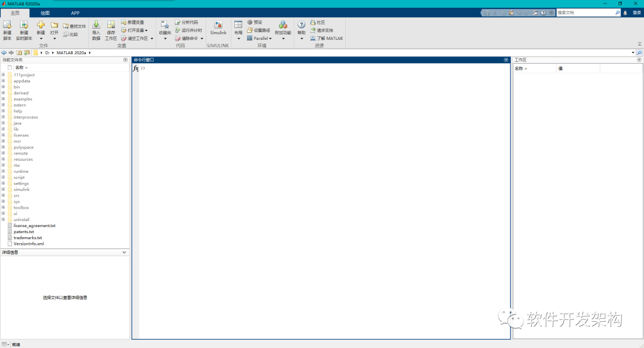Expand the 清空工作区 dropdown arrow
This screenshot has width=644, height=348.
152,39
